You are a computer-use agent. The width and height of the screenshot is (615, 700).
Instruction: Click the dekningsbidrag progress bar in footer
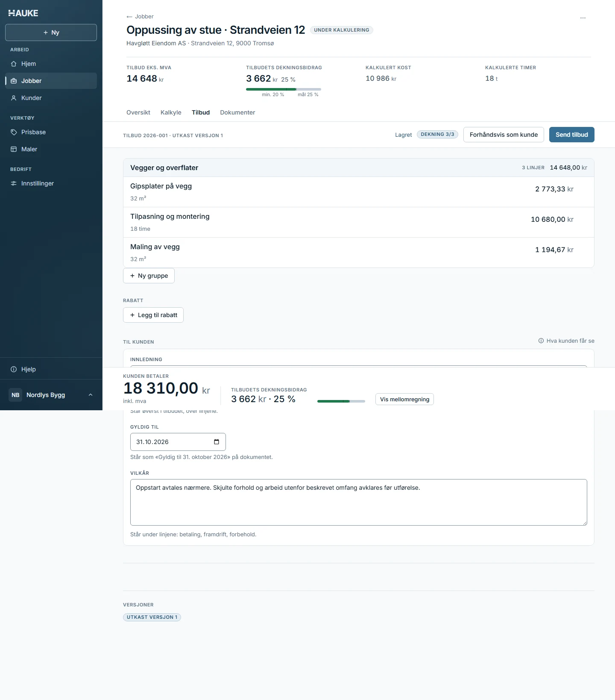[x=341, y=401]
